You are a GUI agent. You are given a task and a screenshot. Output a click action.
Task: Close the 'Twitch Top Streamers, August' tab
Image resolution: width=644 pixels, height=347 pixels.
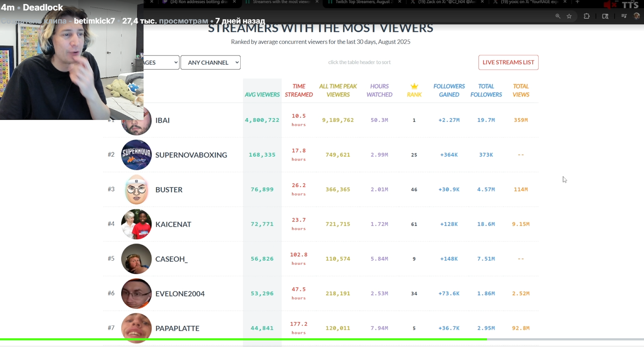pyautogui.click(x=399, y=2)
